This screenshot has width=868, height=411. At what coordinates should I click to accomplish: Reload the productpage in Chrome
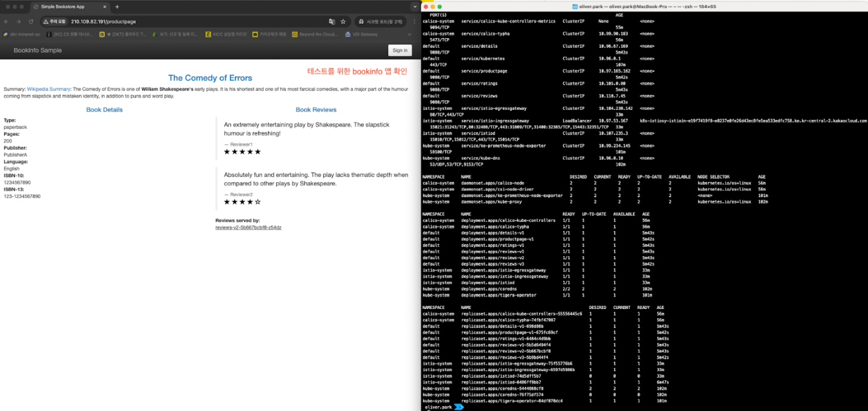[x=31, y=22]
